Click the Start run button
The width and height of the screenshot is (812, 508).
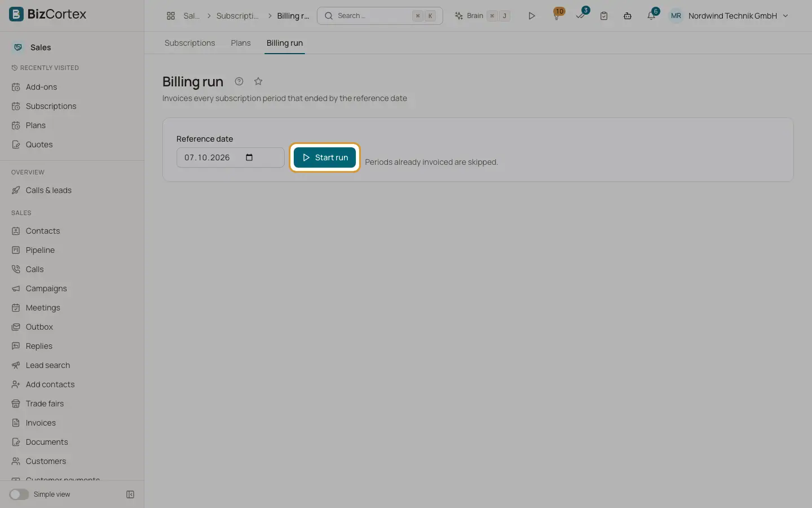325,157
